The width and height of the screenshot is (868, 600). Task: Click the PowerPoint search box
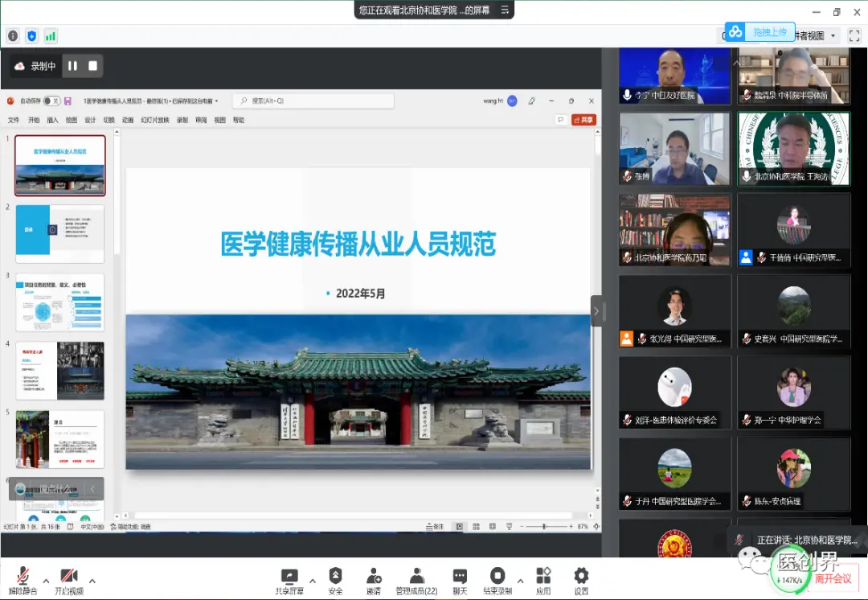pyautogui.click(x=313, y=101)
